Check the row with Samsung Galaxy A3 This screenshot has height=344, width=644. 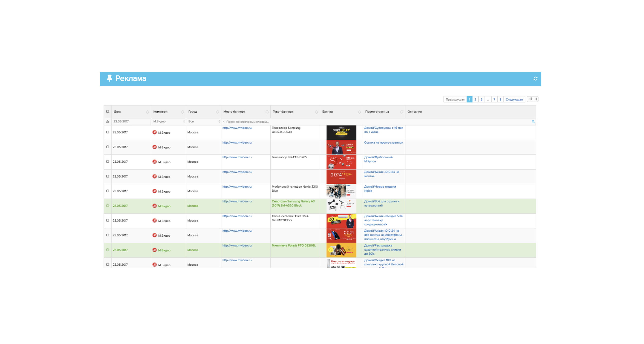tap(108, 206)
